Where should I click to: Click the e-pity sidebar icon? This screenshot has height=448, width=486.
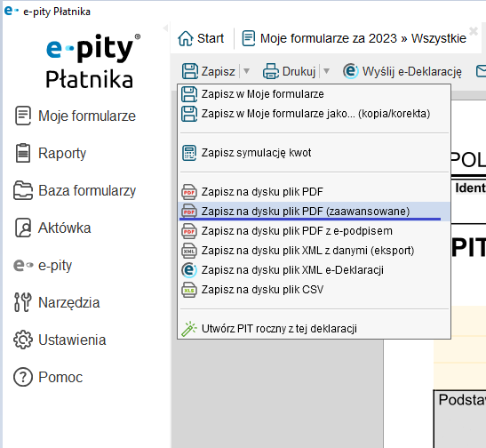23,266
